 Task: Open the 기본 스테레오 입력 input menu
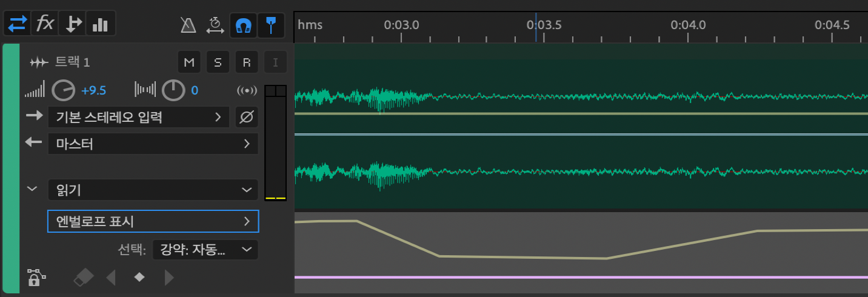pos(139,117)
